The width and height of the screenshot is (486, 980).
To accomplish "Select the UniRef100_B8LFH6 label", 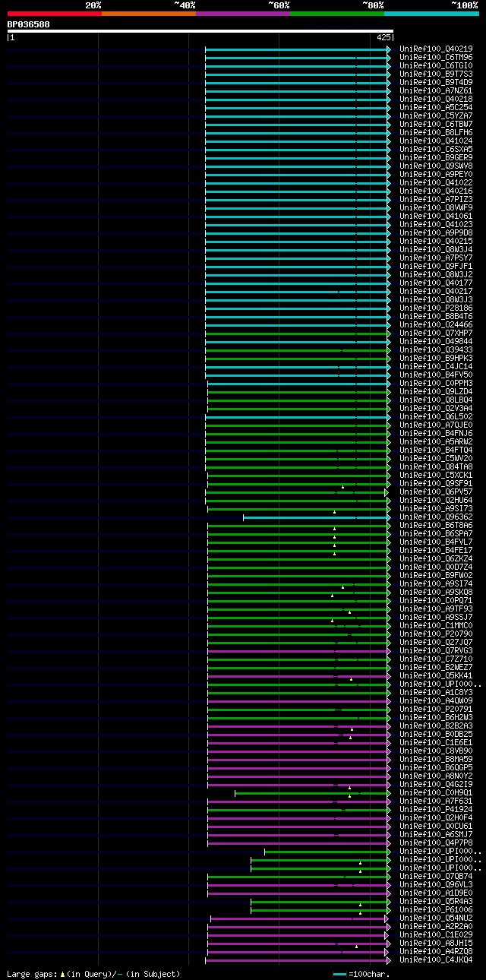I will coord(436,133).
